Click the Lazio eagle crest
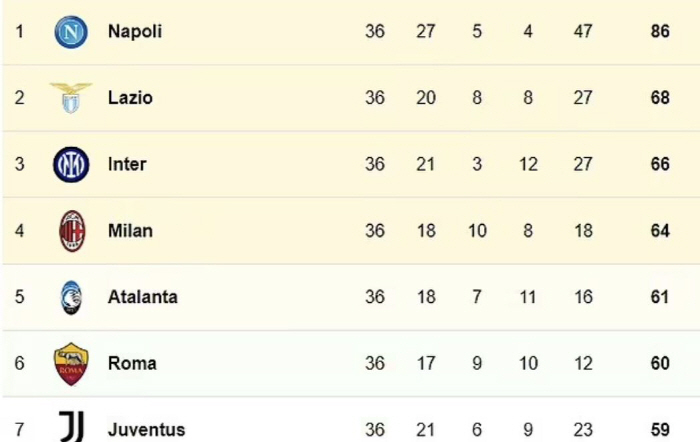Viewport: 700px width, 442px height. (x=71, y=98)
